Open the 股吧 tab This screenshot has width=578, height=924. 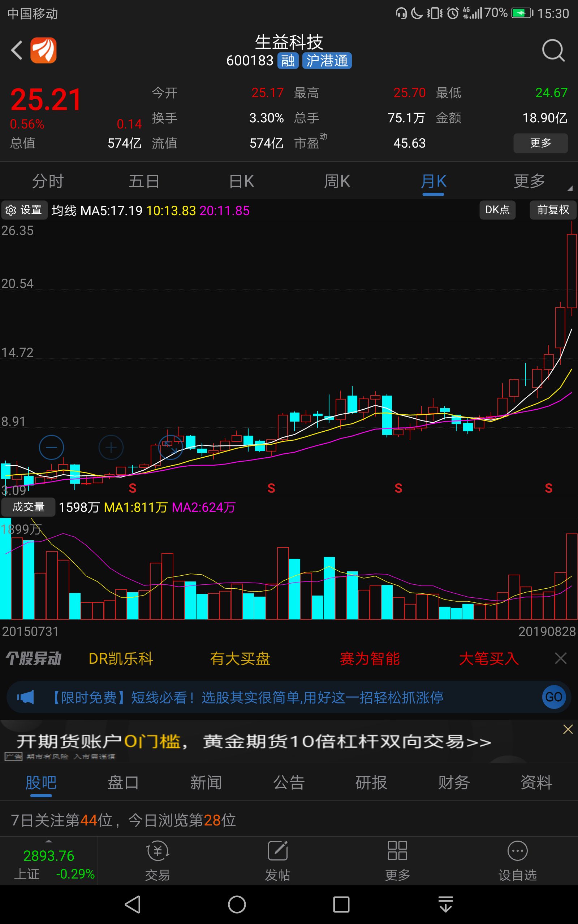coord(41,783)
